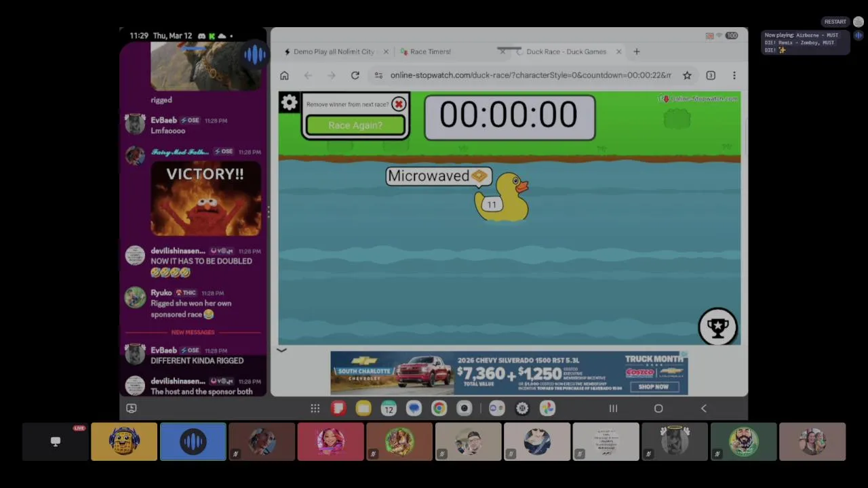
Task: Click DIFFERENT KINDA RIGGED message
Action: [x=197, y=361]
